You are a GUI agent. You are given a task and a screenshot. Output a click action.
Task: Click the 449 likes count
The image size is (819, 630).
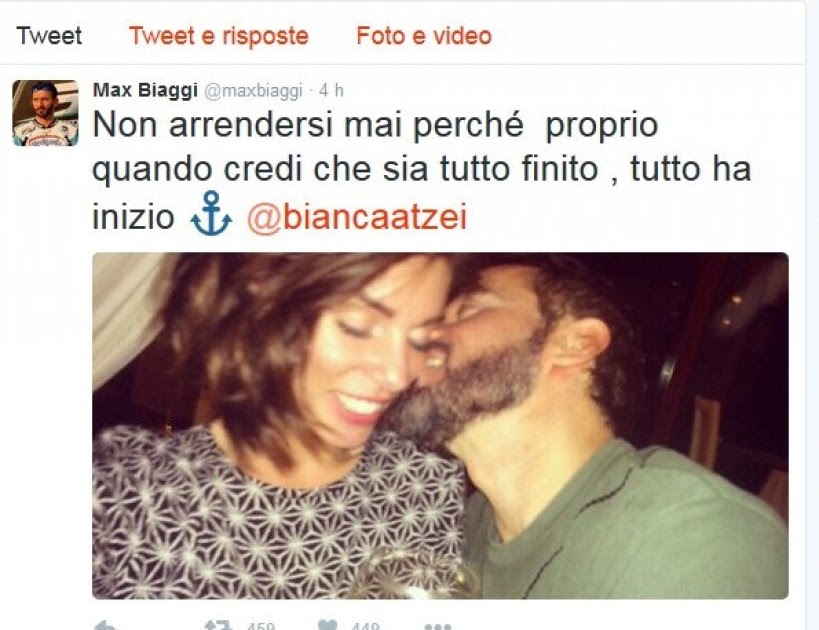(x=366, y=626)
